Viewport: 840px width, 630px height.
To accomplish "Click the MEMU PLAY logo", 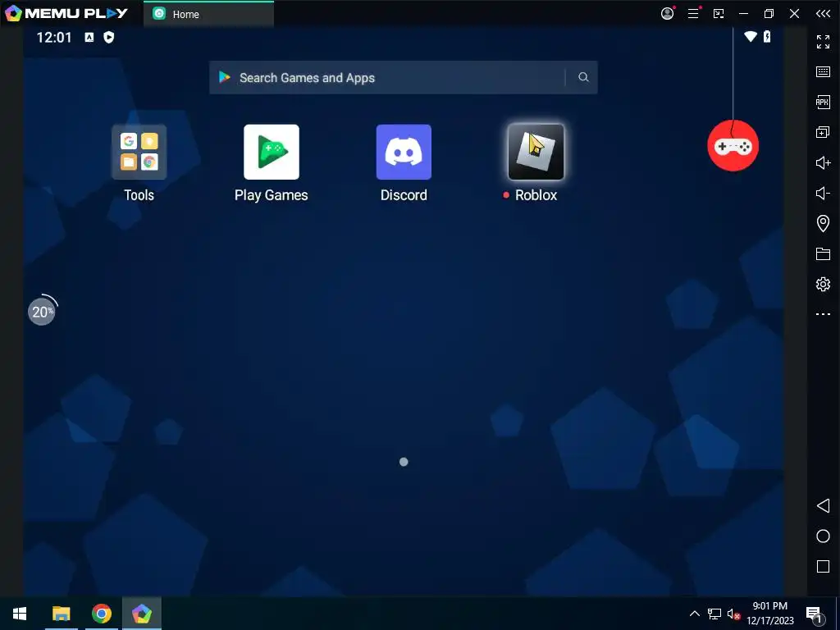I will (x=66, y=13).
